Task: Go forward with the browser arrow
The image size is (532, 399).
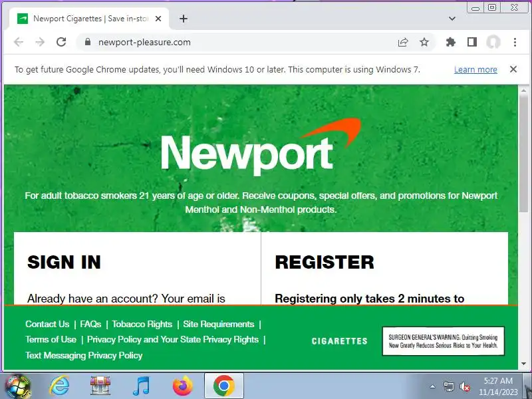Action: 40,42
